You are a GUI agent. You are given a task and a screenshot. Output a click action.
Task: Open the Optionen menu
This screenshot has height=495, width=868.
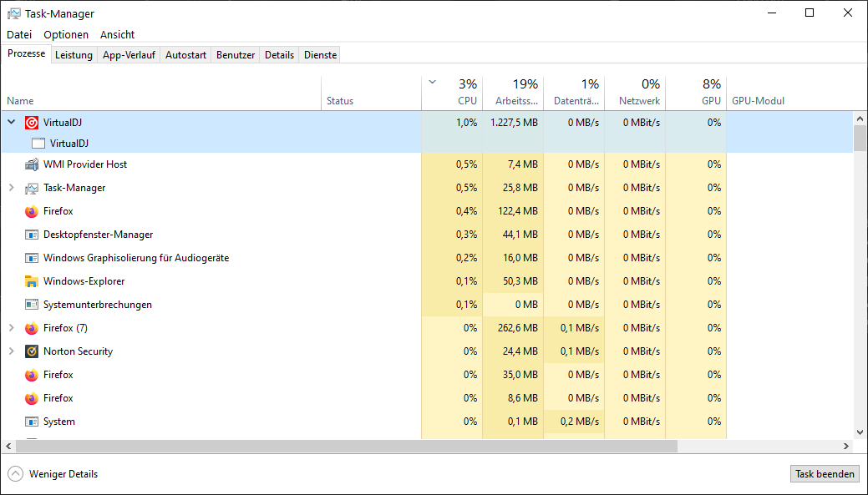pos(66,34)
